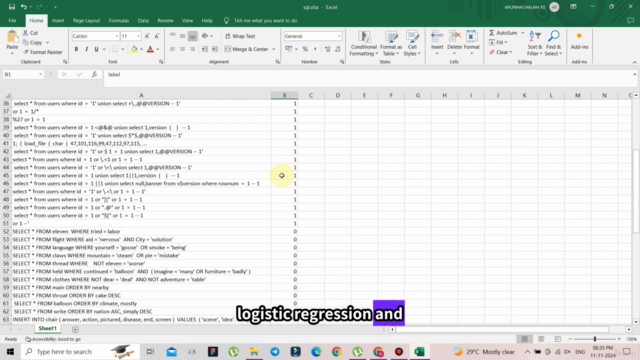Open Microsoft Edge from the taskbar
The height and width of the screenshot is (360, 640).
pos(316,351)
